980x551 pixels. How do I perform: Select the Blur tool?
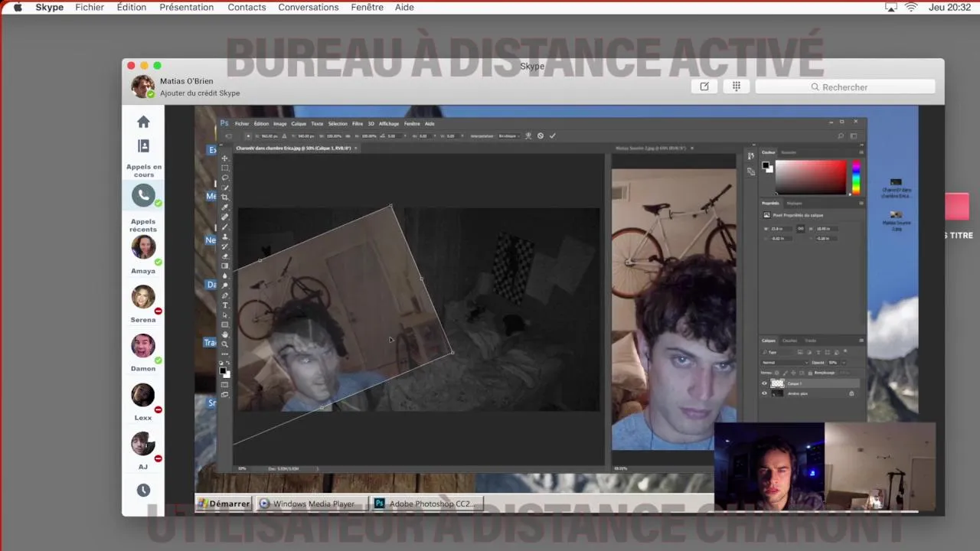[x=225, y=275]
